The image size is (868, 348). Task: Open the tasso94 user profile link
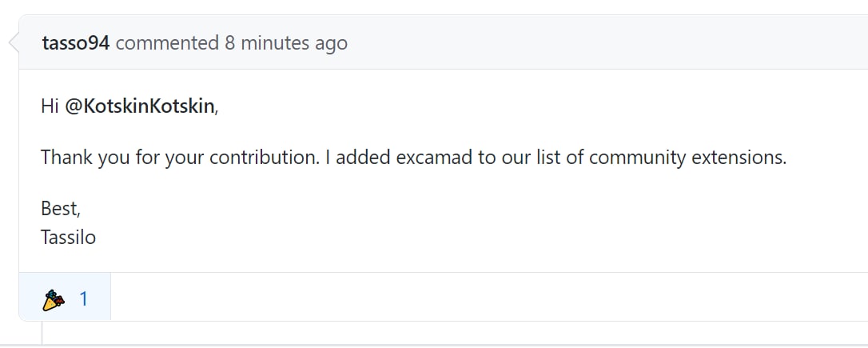(x=76, y=42)
